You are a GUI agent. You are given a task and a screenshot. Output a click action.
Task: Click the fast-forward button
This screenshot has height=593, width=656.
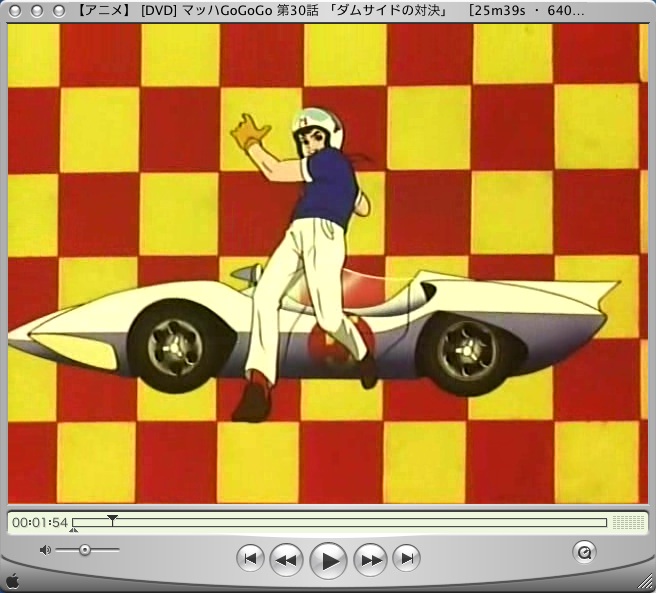click(370, 560)
